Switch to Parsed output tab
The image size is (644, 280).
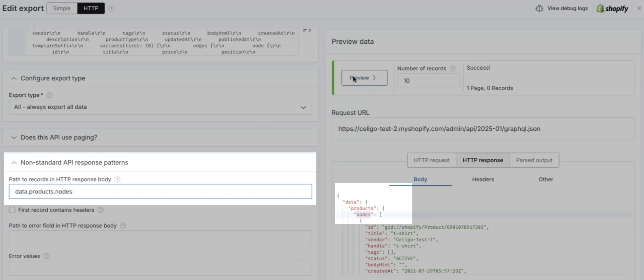pos(534,160)
